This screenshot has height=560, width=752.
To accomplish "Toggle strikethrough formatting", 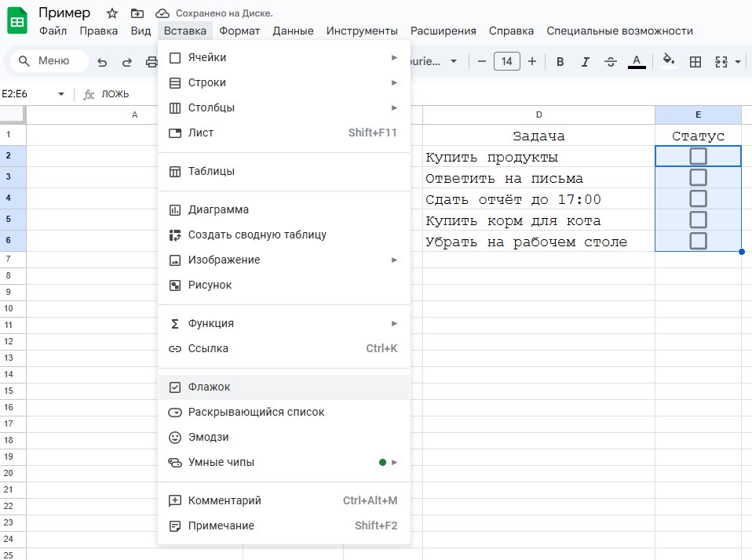I will click(611, 61).
